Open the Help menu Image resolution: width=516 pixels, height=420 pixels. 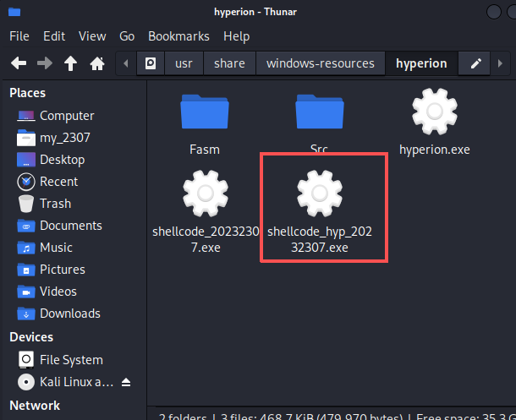click(236, 36)
